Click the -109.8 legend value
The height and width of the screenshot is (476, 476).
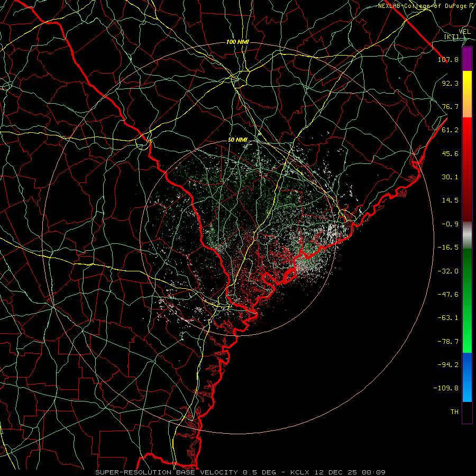446,388
